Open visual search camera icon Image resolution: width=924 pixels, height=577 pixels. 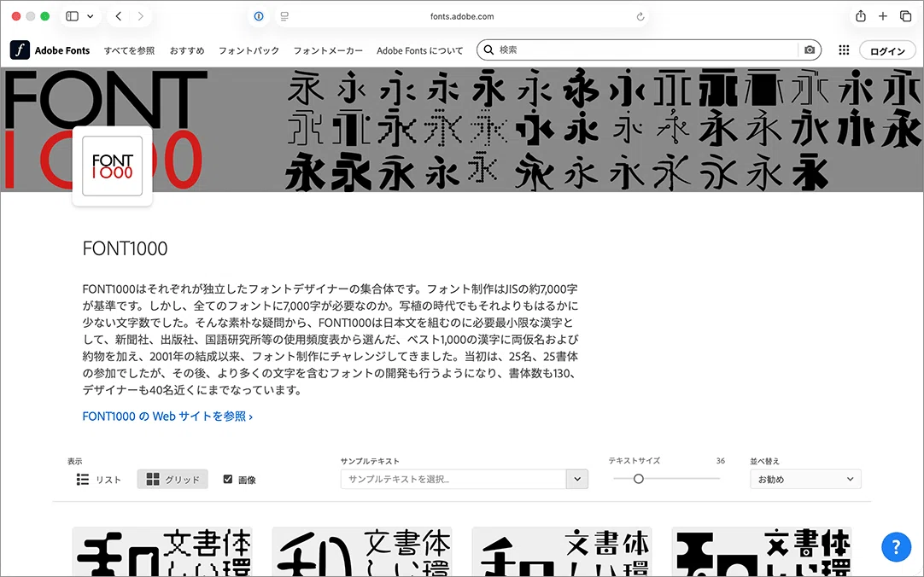pos(810,50)
